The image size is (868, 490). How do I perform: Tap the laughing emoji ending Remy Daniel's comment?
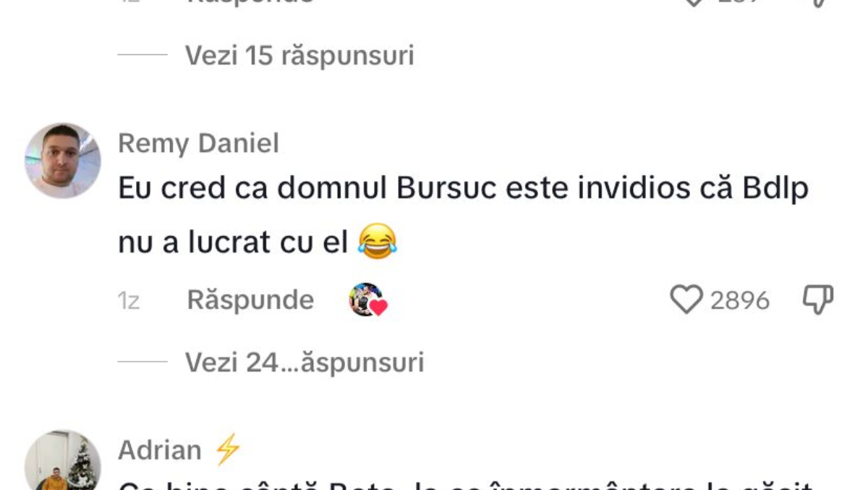click(378, 242)
